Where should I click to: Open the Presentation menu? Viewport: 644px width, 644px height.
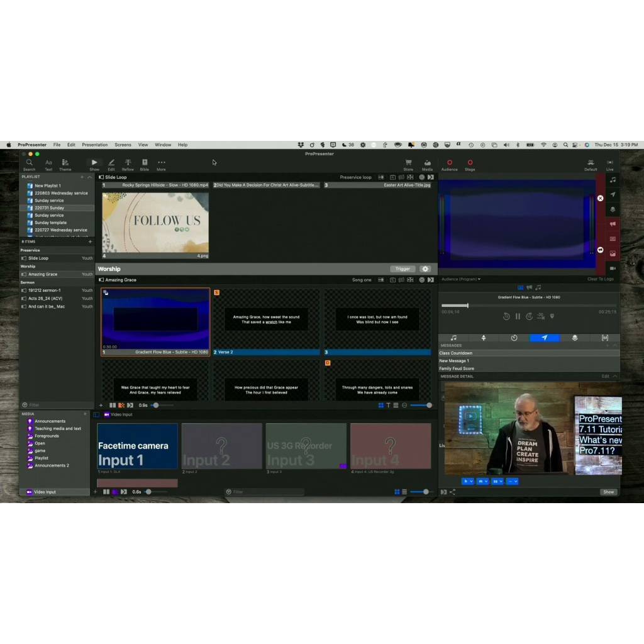94,145
